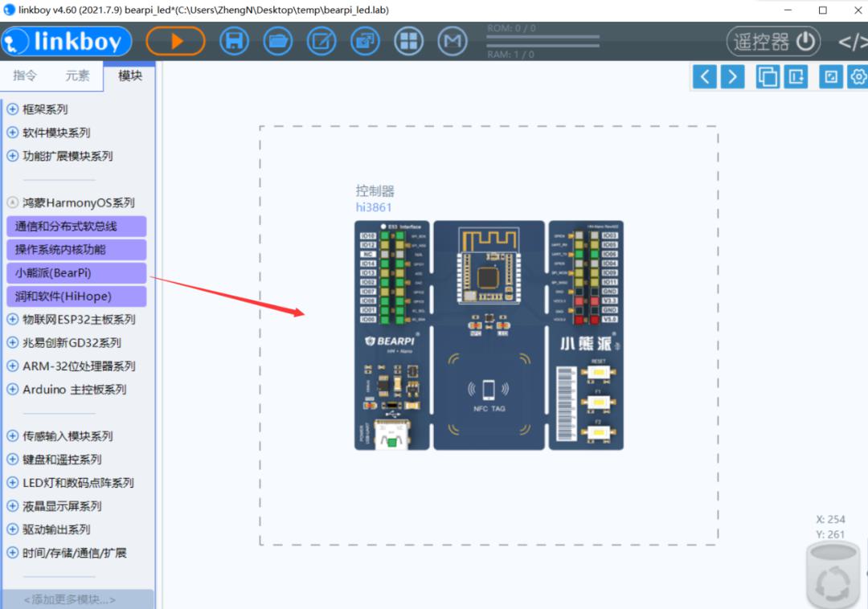Open the four-square grid icon
Screen dimensions: 868x609
[409, 41]
